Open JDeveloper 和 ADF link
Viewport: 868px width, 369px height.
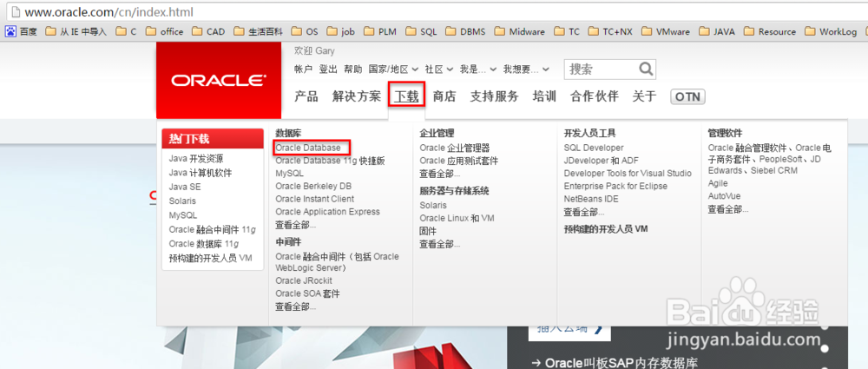[x=602, y=161]
